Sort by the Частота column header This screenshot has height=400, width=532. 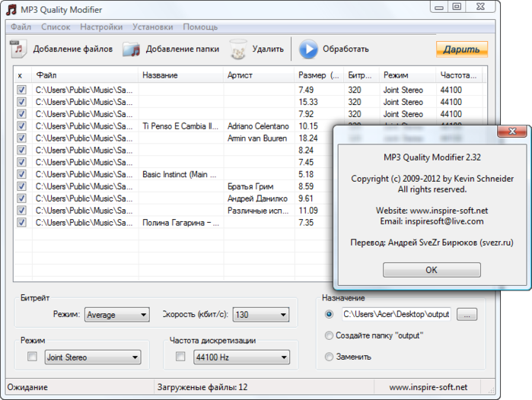pyautogui.click(x=459, y=75)
